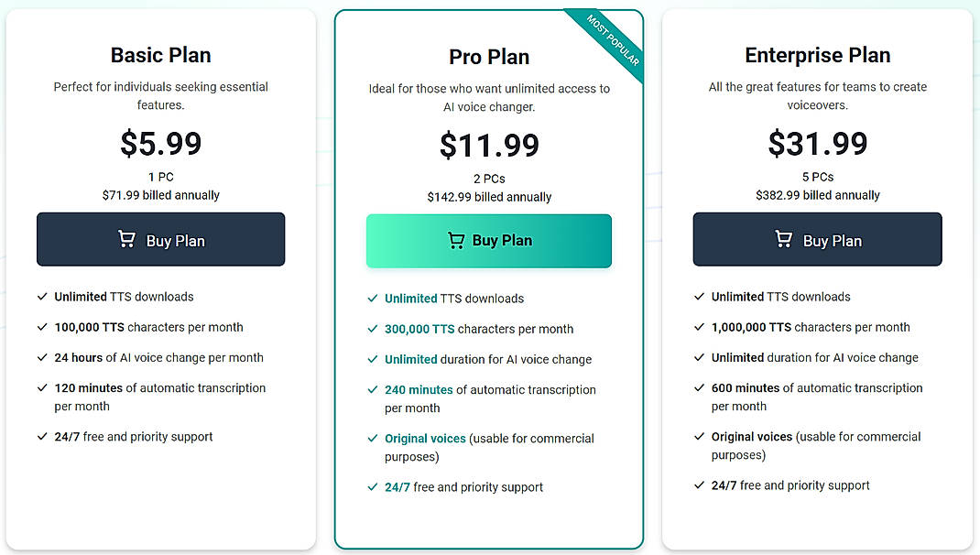
Task: Click checkmark beside 24/7 support in Enterprise Plan
Action: coord(699,485)
